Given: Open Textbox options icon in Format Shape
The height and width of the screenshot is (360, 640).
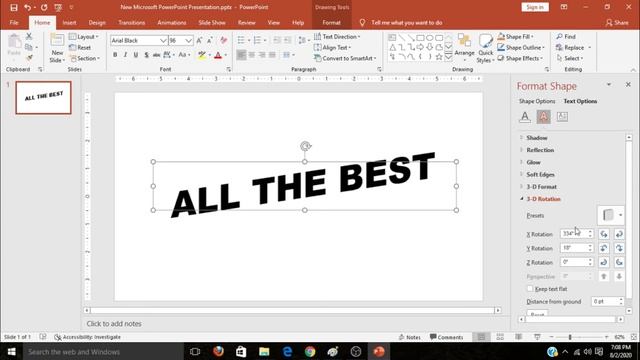Looking at the screenshot, I should pos(562,117).
